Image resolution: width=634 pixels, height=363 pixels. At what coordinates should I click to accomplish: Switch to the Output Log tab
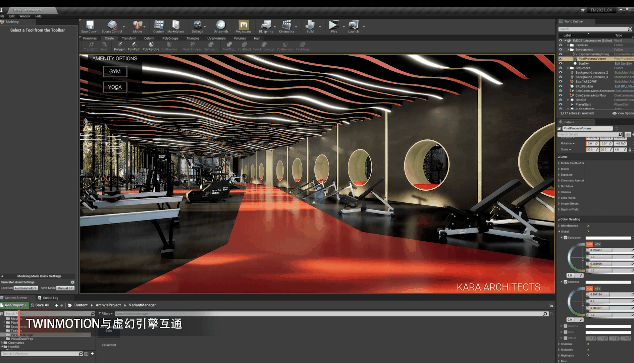click(48, 298)
